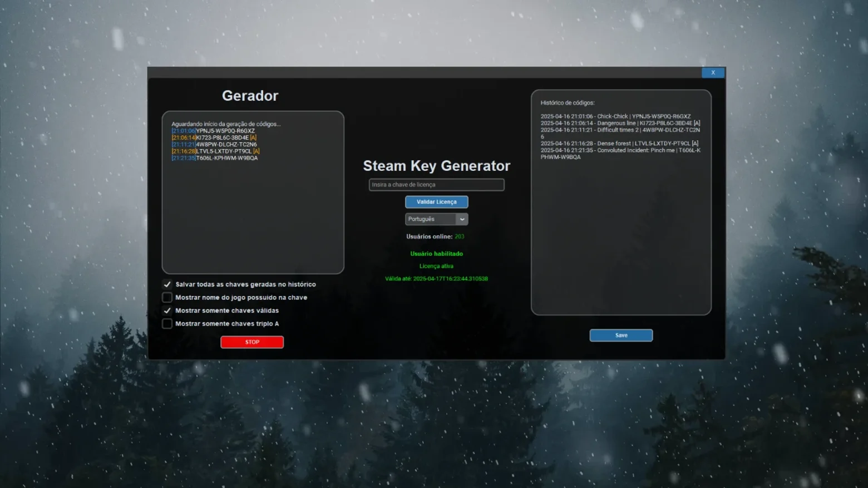Uncheck "Mostrar somente chaves válidas" option

point(167,310)
